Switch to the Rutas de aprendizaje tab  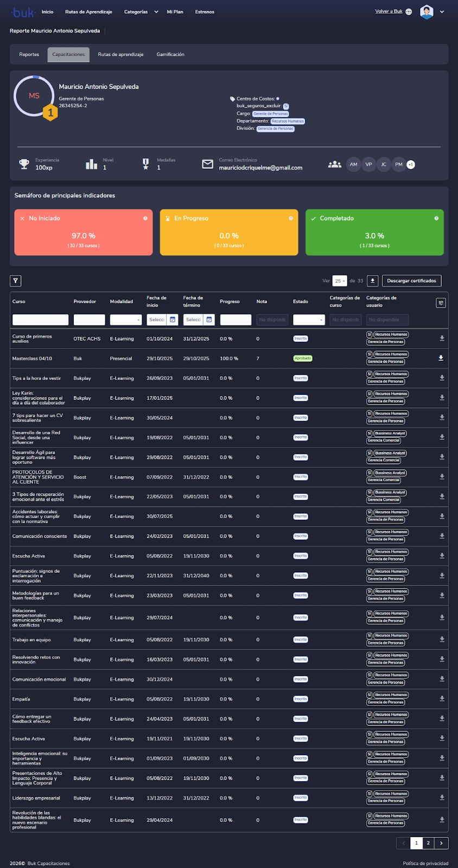tap(120, 54)
